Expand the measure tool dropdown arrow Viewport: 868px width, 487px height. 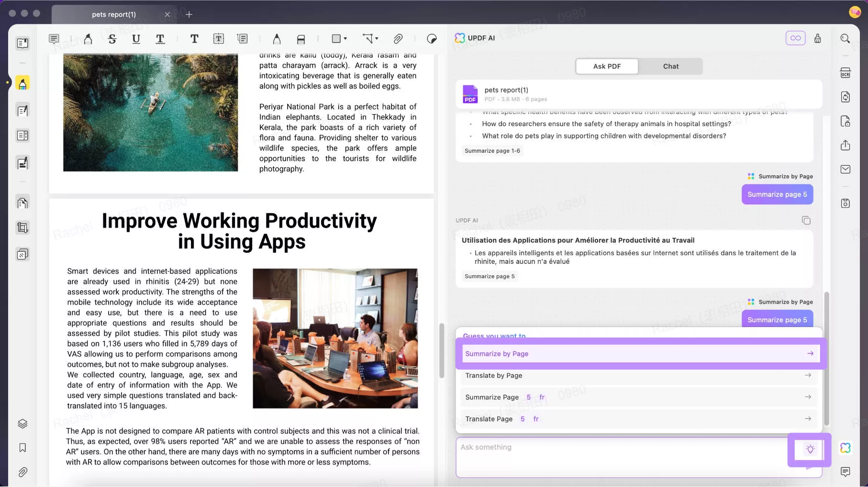pos(377,39)
